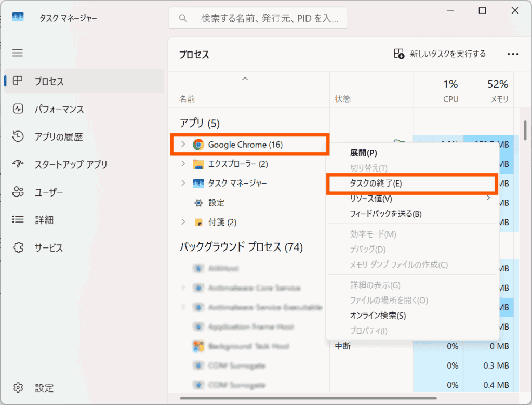Click the アプリ (5) group heading

199,123
